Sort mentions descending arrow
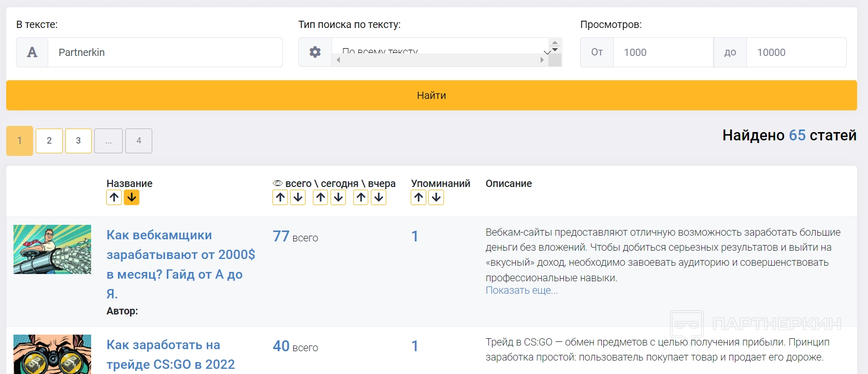 pyautogui.click(x=436, y=197)
